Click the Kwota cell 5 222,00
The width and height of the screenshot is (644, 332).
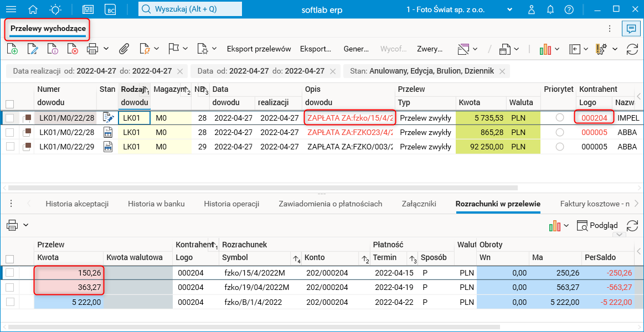(x=68, y=302)
